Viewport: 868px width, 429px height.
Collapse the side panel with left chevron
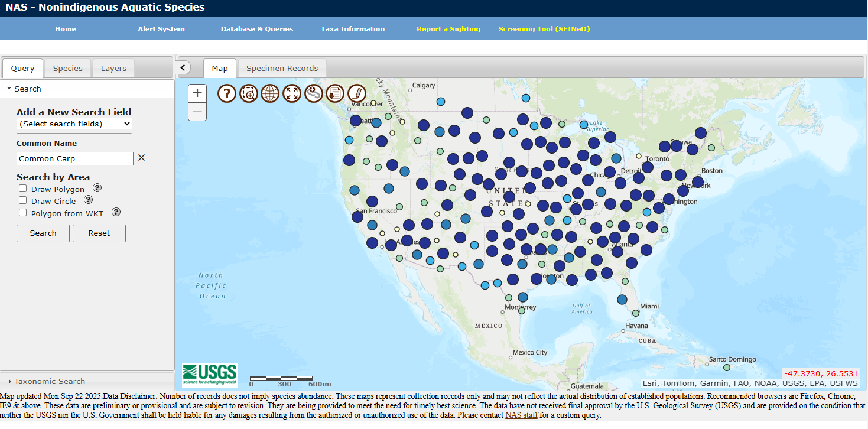183,68
